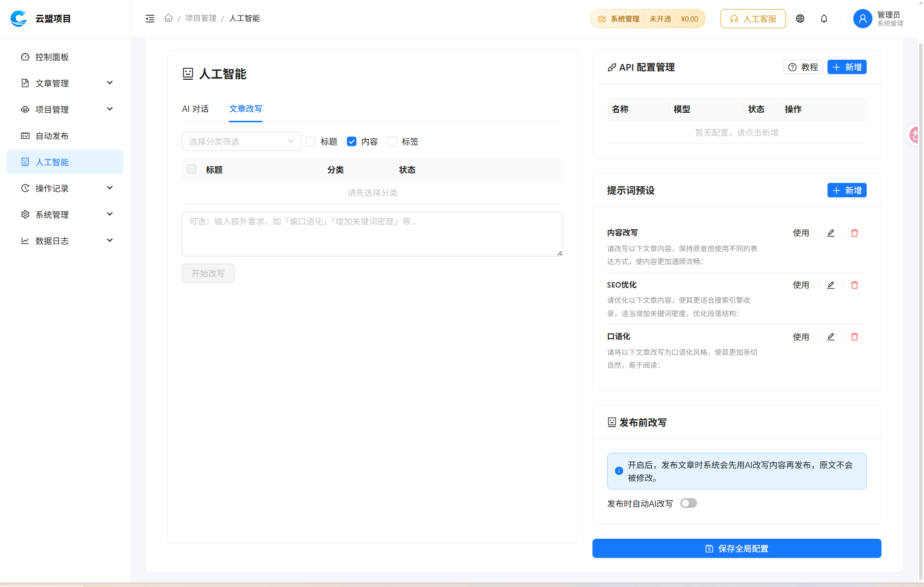
Task: Select 人工智能 sidebar item
Action: 65,162
